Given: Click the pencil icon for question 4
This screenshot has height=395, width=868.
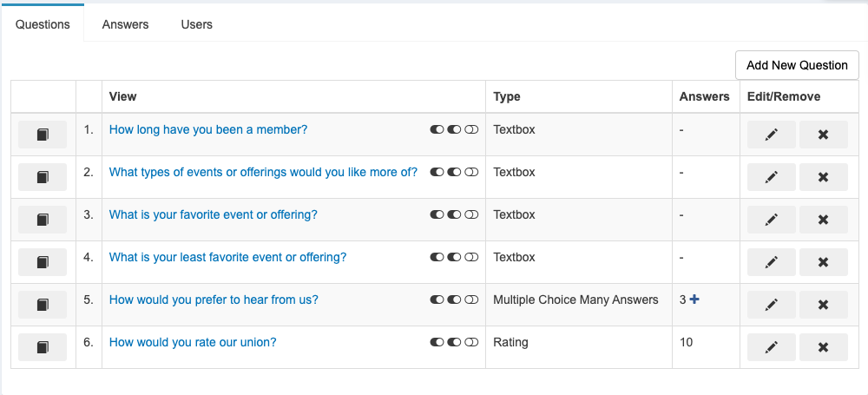Looking at the screenshot, I should click(771, 262).
